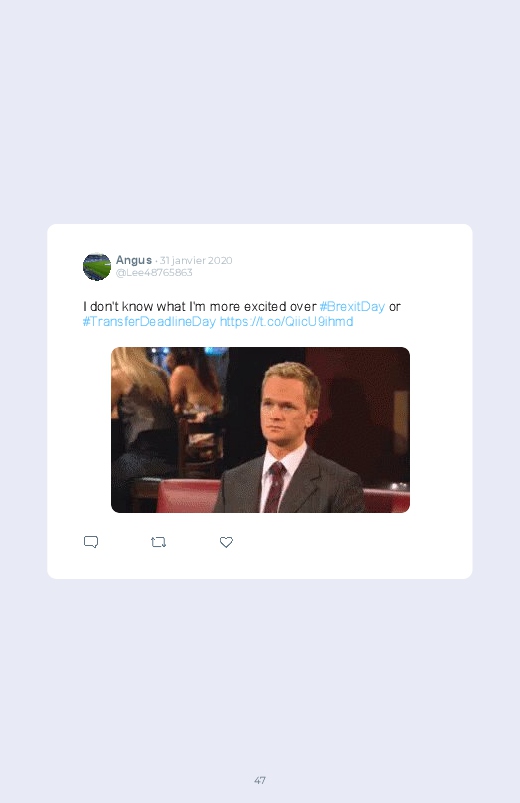The height and width of the screenshot is (803, 520).
Task: Click the text "I don't know what I'm more excited over"
Action: tap(199, 306)
